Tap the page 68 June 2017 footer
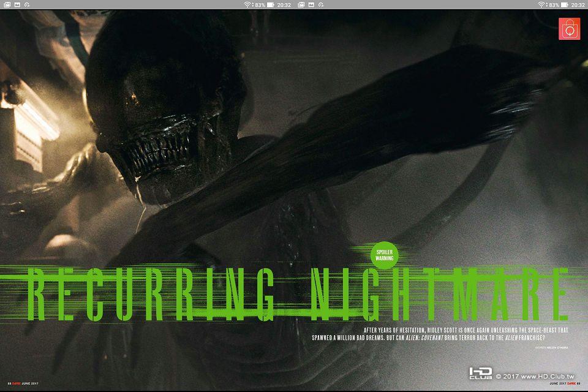Screen dimensions: 588x392 pyautogui.click(x=23, y=383)
